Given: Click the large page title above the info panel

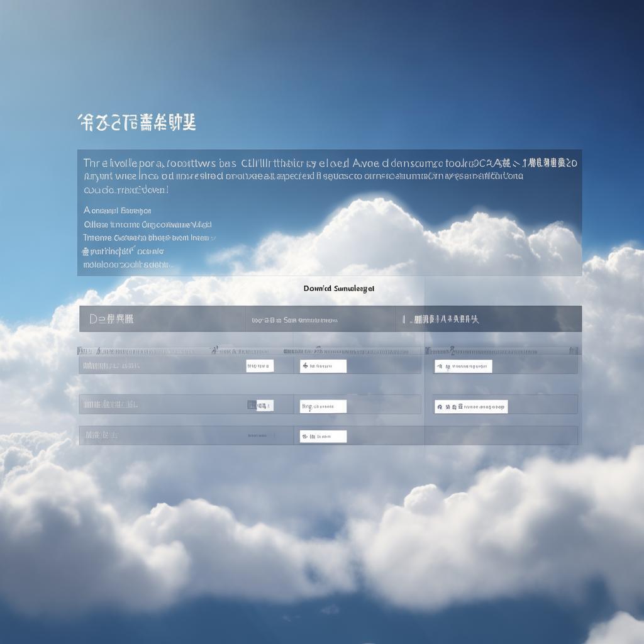Looking at the screenshot, I should 137,123.
